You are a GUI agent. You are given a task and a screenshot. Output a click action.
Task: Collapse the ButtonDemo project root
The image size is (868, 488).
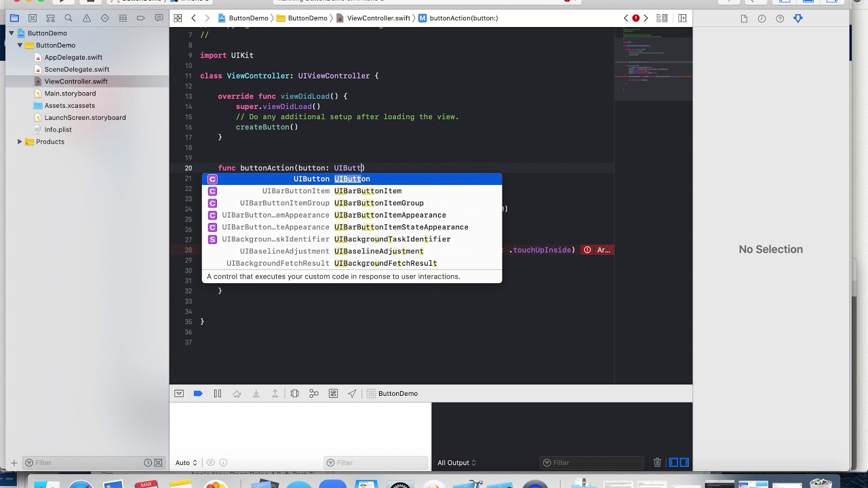12,33
